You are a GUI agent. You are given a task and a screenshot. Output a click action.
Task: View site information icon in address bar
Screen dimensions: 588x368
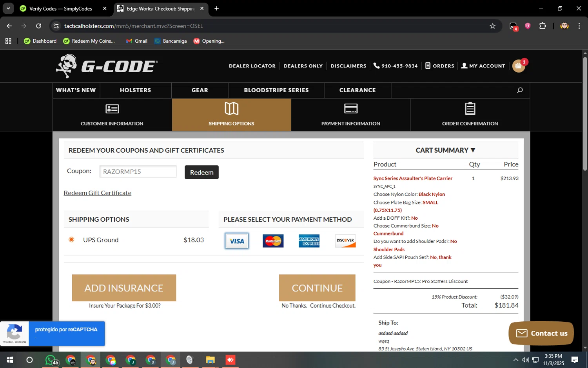tap(56, 26)
